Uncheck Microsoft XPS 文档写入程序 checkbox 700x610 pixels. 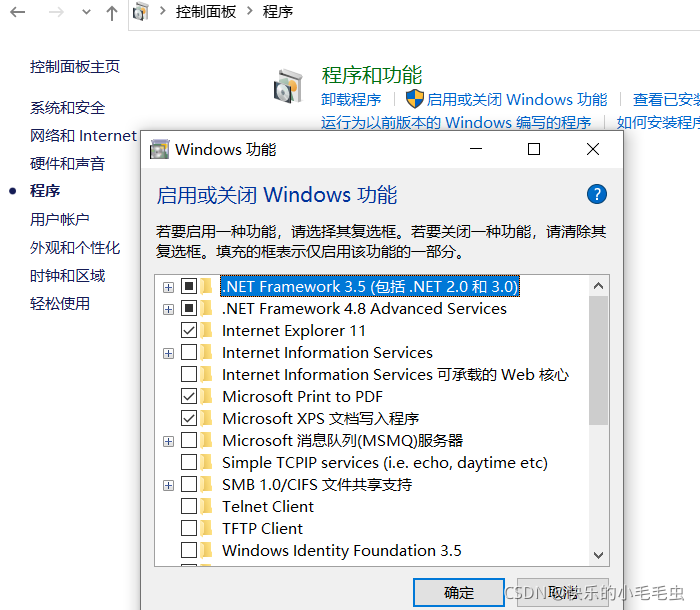(189, 418)
